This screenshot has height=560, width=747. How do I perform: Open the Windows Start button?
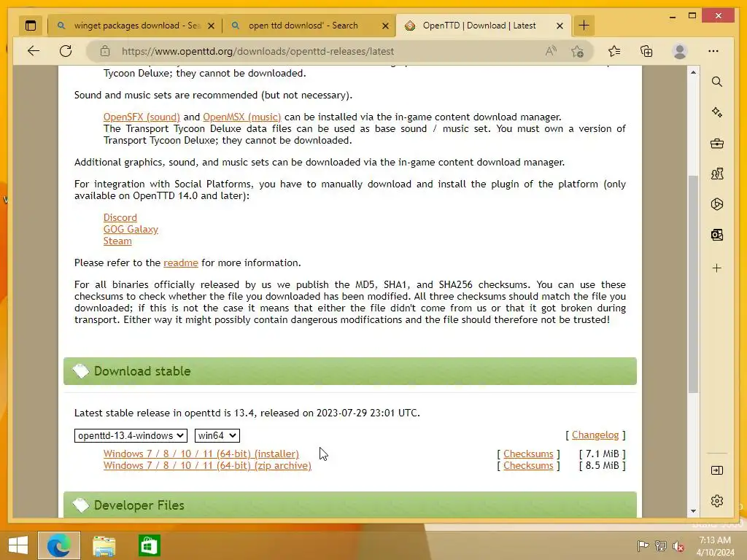pyautogui.click(x=18, y=545)
